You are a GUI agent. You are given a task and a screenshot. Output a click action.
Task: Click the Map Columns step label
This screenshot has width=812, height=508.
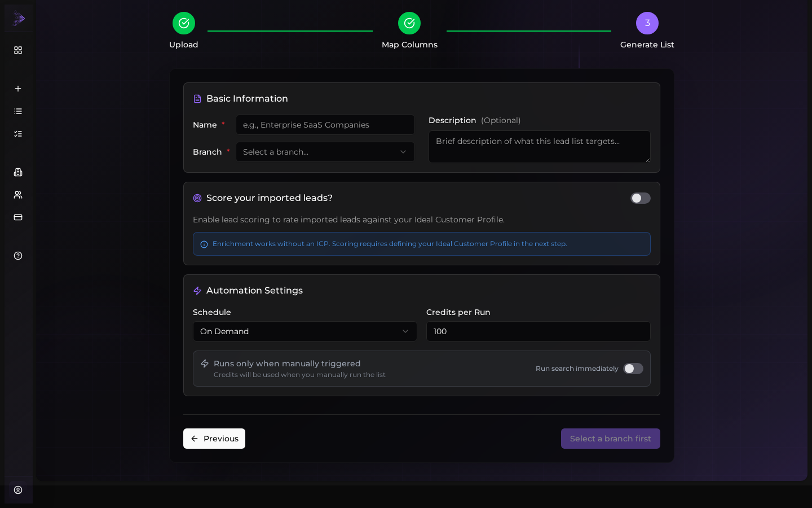pos(409,45)
